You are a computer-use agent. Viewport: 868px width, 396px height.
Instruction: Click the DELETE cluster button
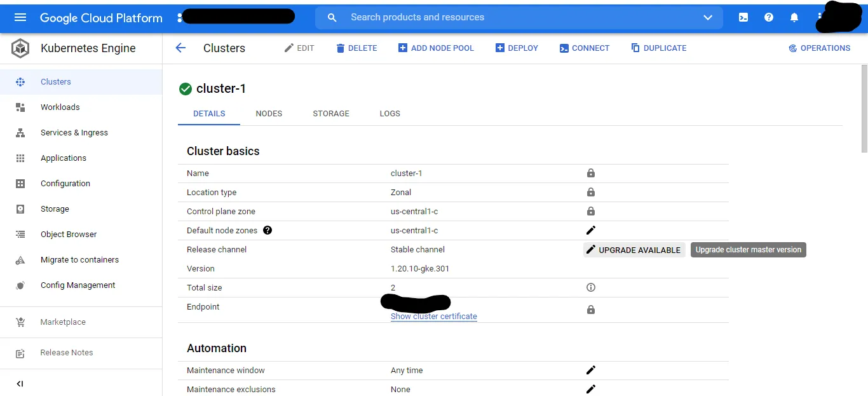pos(356,48)
